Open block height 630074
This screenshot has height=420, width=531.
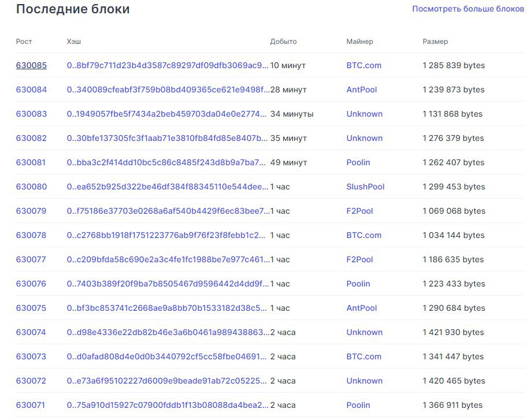pos(31,332)
